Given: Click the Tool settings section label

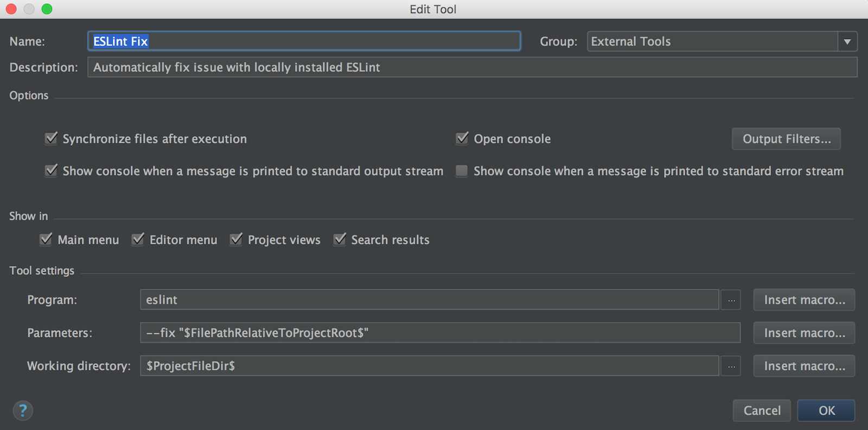Looking at the screenshot, I should coord(42,270).
